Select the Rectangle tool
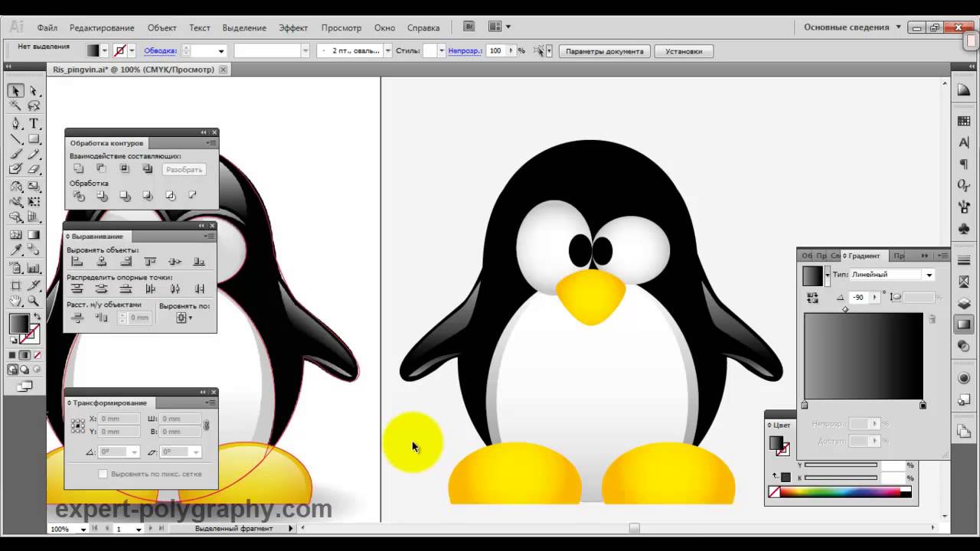The width and height of the screenshot is (980, 551). click(x=34, y=139)
